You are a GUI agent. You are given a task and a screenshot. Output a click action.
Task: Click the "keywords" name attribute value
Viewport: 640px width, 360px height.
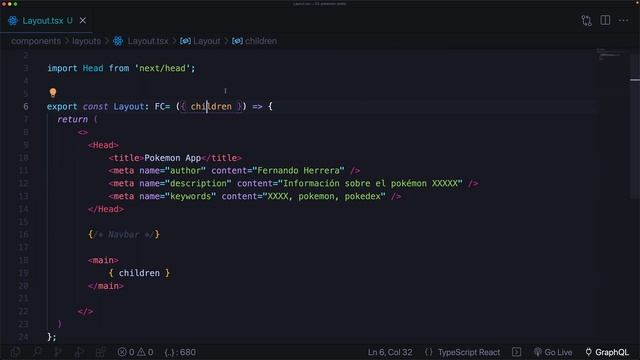tap(190, 196)
